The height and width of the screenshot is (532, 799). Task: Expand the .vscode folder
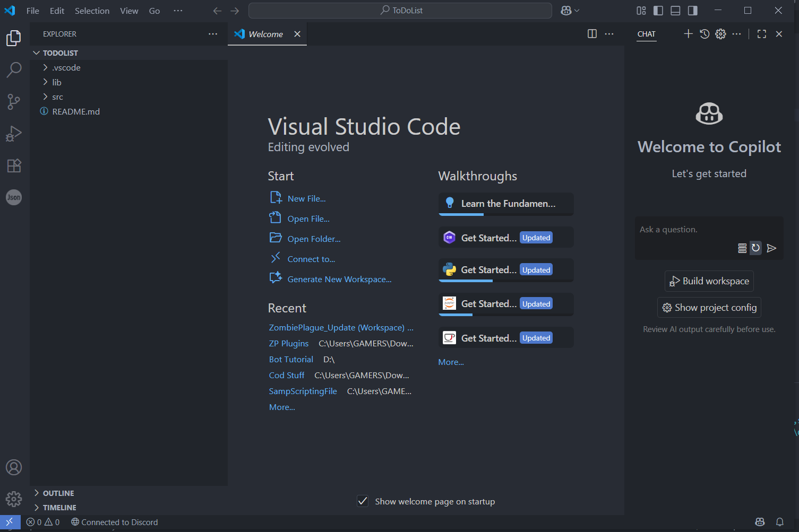pyautogui.click(x=129, y=67)
